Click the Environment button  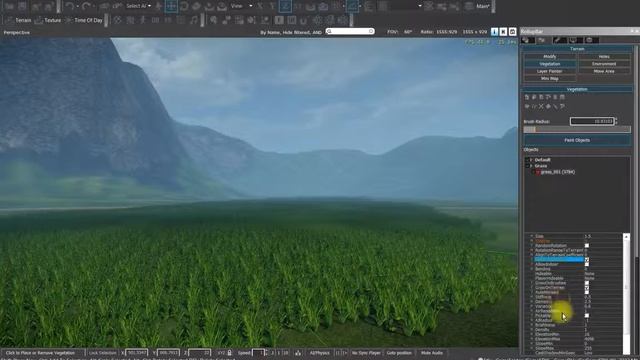point(604,64)
